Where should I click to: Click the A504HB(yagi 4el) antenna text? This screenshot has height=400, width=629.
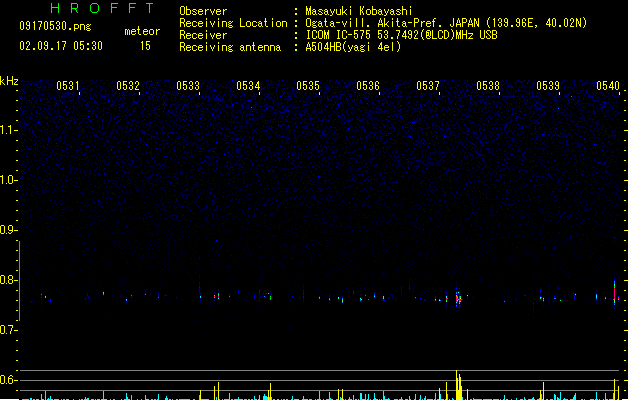point(353,47)
